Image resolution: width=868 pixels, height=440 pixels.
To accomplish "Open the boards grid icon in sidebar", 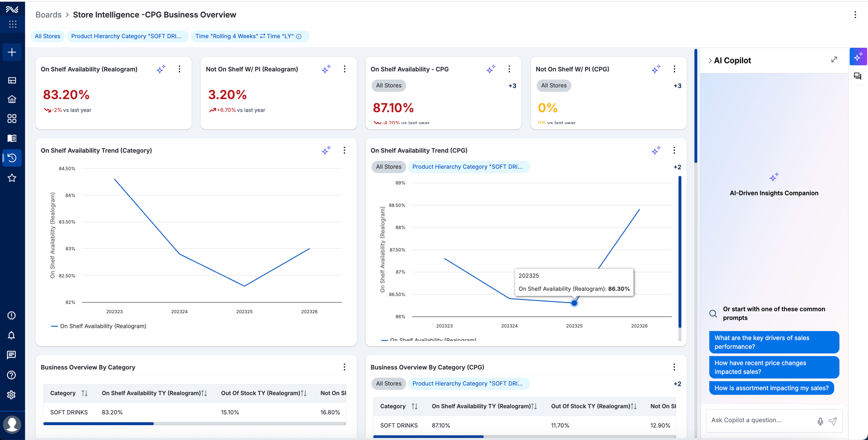I will (12, 119).
